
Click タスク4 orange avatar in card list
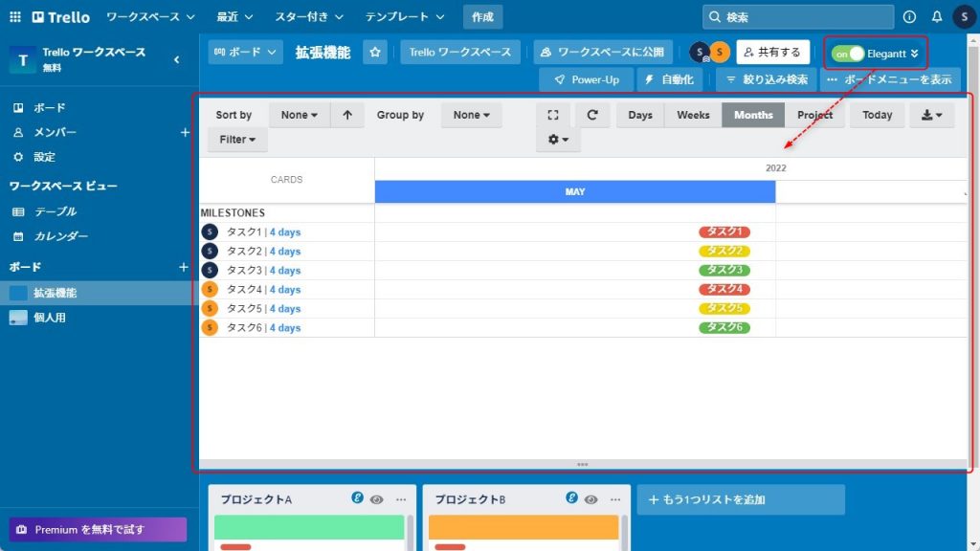(210, 289)
